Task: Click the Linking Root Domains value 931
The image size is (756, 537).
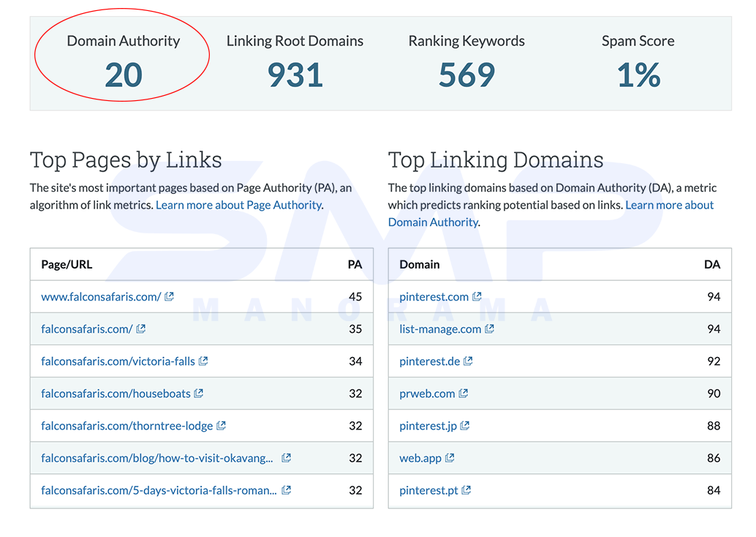Action: tap(295, 75)
